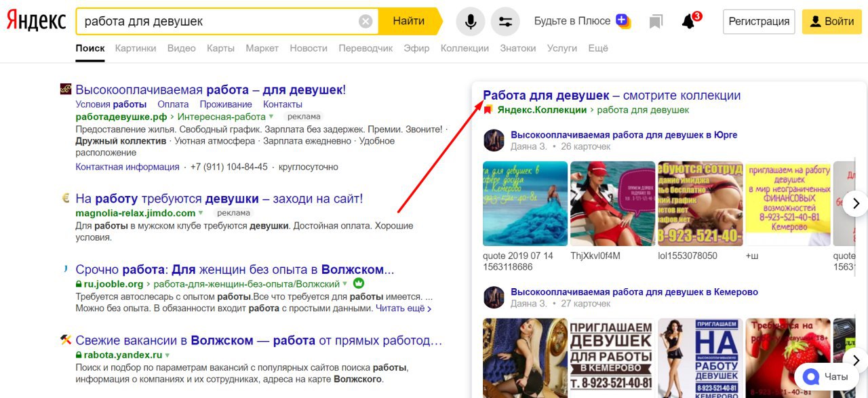The width and height of the screenshot is (868, 398).
Task: Open the Приглашаем девушек для работы thumbnail
Action: coord(612,358)
